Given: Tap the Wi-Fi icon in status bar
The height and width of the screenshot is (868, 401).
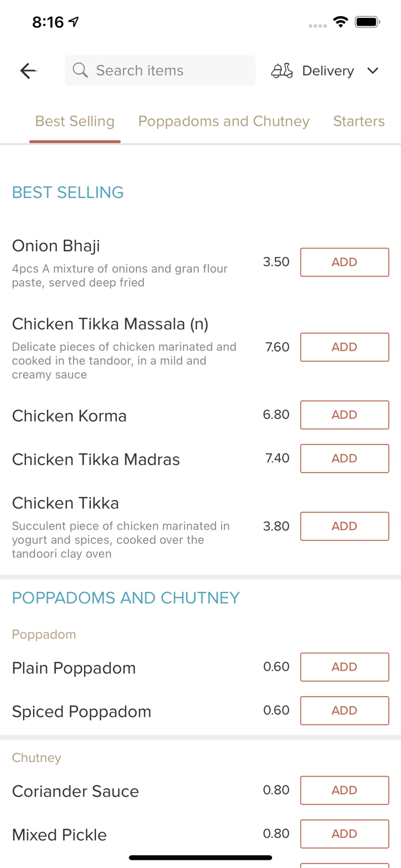Looking at the screenshot, I should 341,21.
